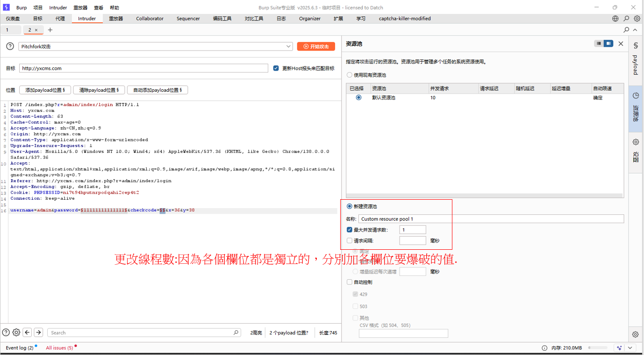
Task: Toggle the 429 checkbox
Action: pyautogui.click(x=355, y=294)
